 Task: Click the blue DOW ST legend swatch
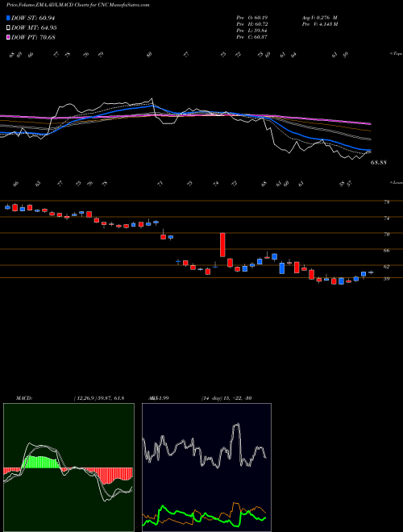[8, 18]
